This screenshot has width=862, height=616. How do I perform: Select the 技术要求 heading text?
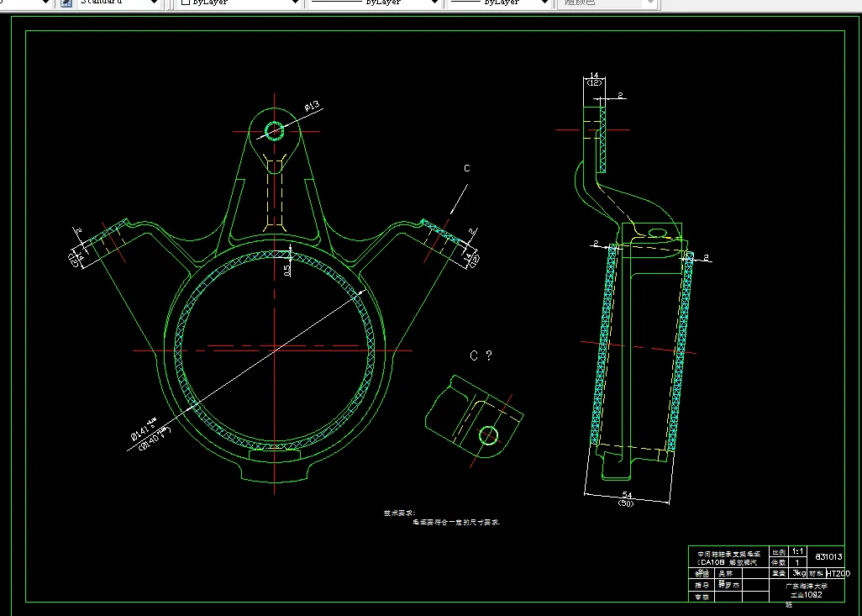click(400, 513)
